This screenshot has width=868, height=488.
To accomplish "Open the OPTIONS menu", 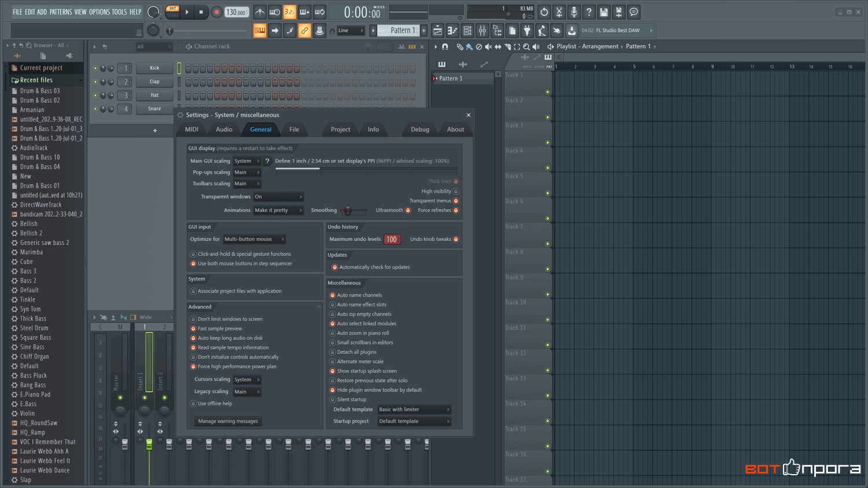I will click(x=99, y=12).
